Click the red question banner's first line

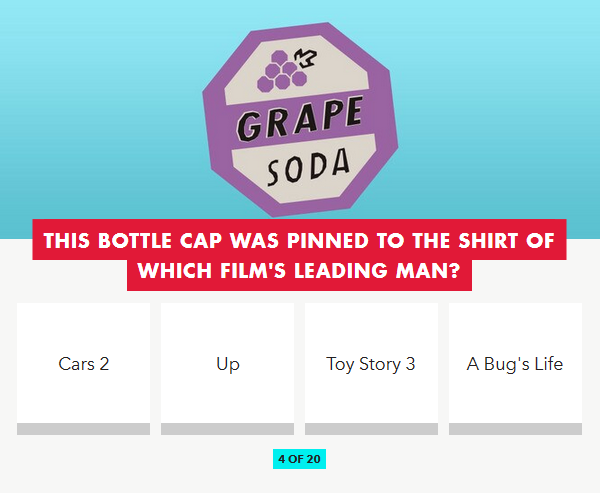(299, 240)
